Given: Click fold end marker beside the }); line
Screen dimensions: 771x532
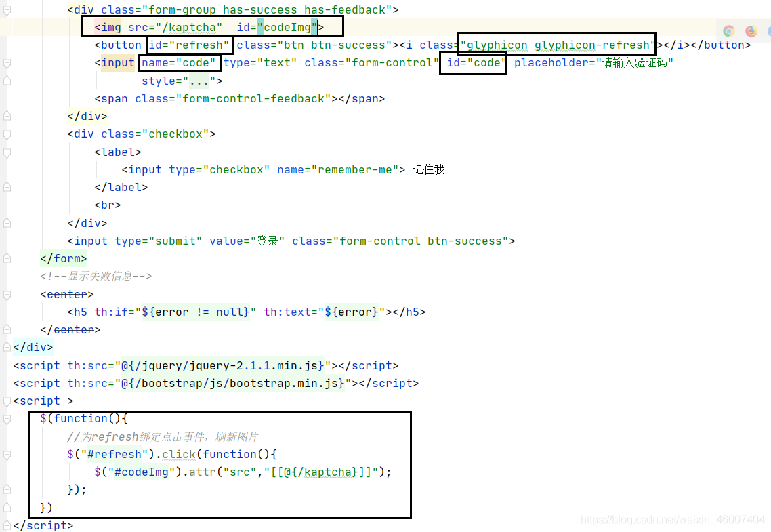Looking at the screenshot, I should tap(7, 490).
